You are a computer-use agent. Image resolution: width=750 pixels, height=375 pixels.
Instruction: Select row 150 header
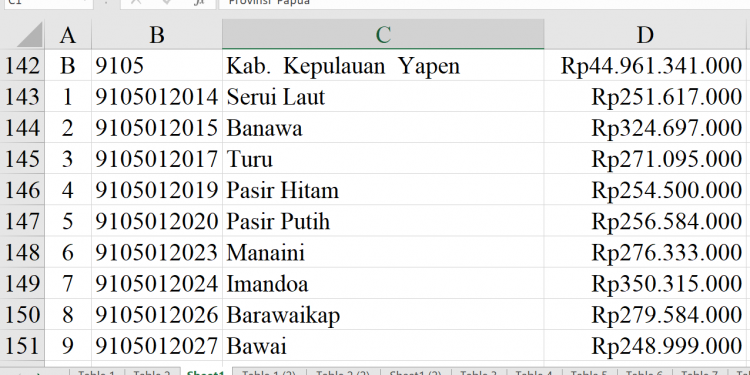[22, 314]
